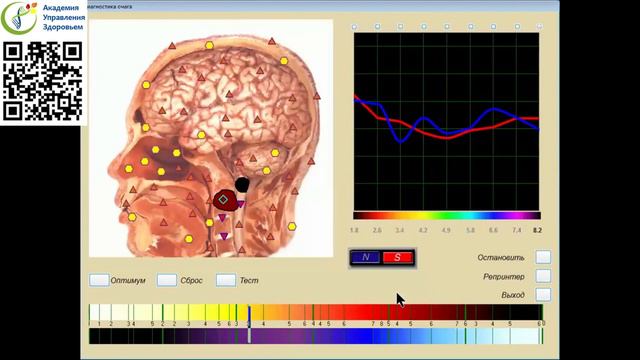The image size is (640, 360).
Task: Click yellow hexagon marker on the cerebellum
Action: [x=275, y=153]
